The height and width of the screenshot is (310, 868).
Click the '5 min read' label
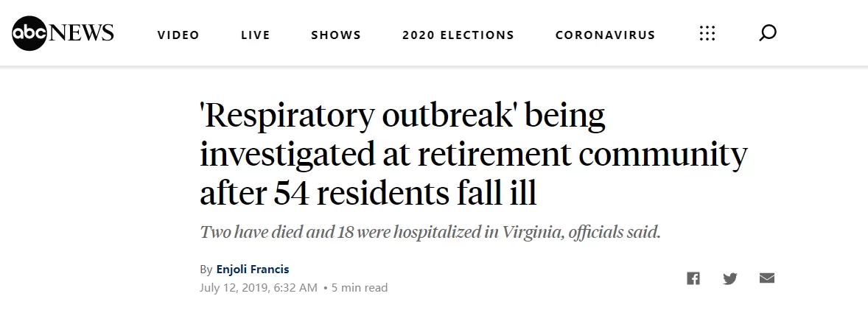360,288
